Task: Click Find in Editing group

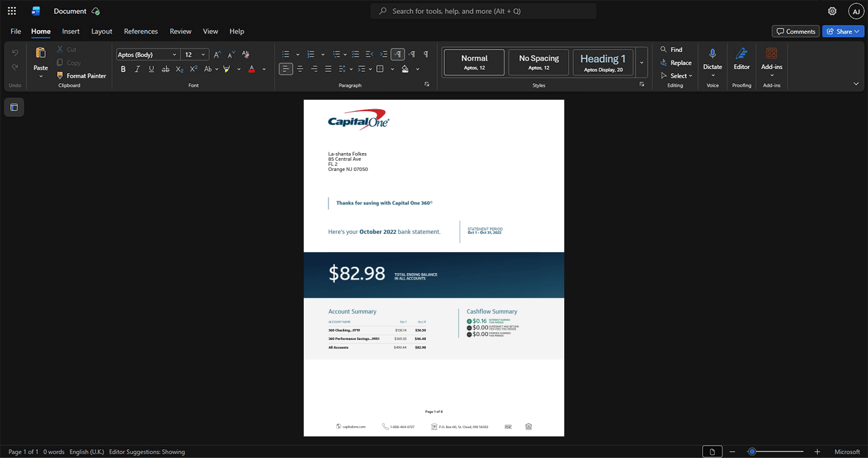Action: [x=672, y=50]
